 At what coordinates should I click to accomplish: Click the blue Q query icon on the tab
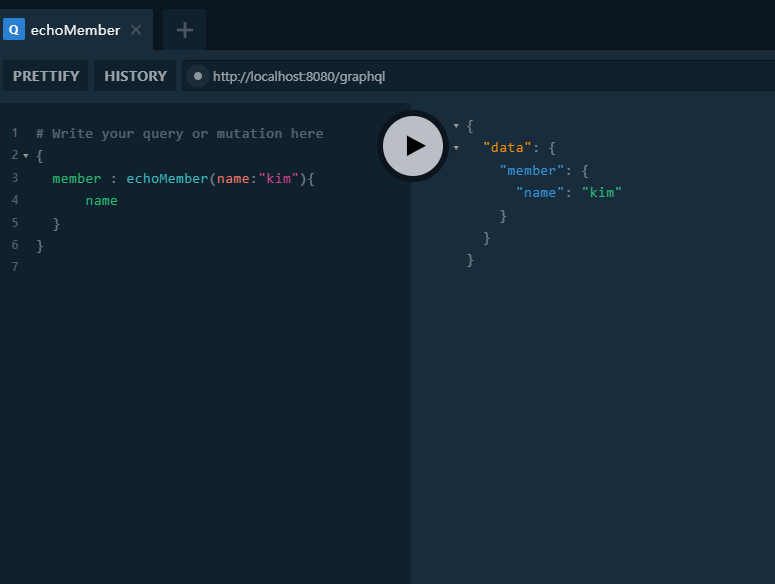click(x=14, y=30)
